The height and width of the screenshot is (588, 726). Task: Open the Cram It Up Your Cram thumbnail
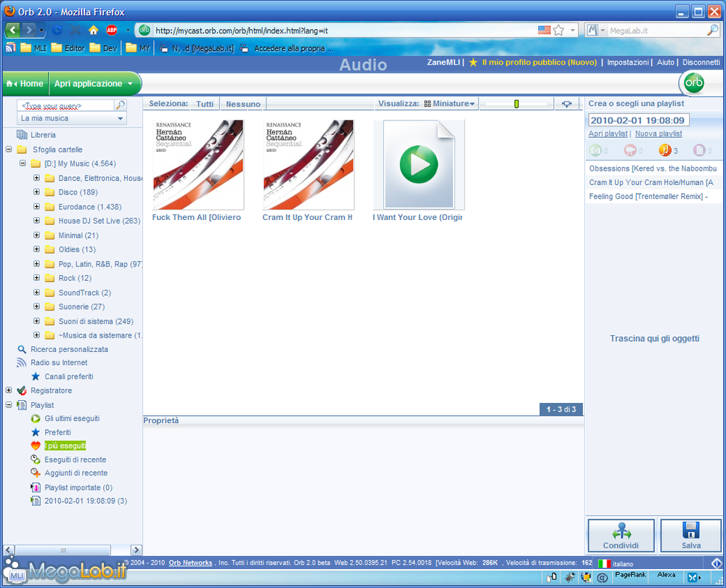309,165
